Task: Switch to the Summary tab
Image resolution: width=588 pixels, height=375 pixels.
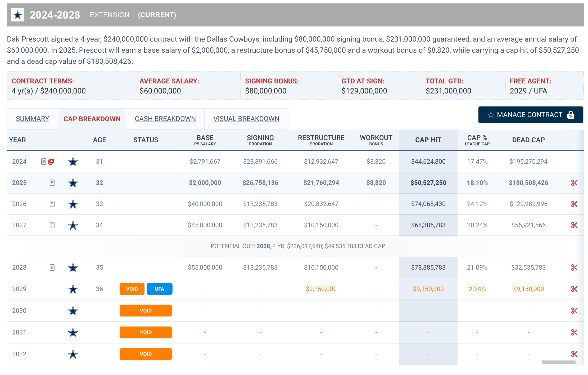Action: click(x=33, y=119)
